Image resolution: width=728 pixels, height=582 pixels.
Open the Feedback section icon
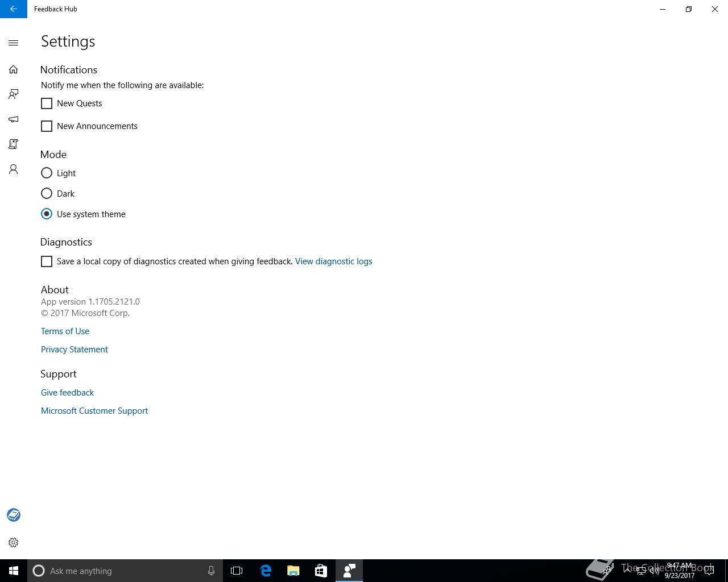point(14,94)
